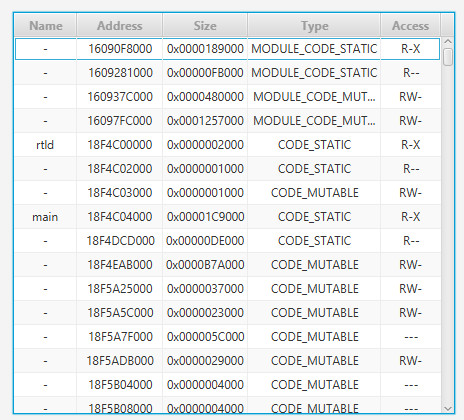
Task: Select the row with address 18F4C03000
Action: tap(228, 193)
